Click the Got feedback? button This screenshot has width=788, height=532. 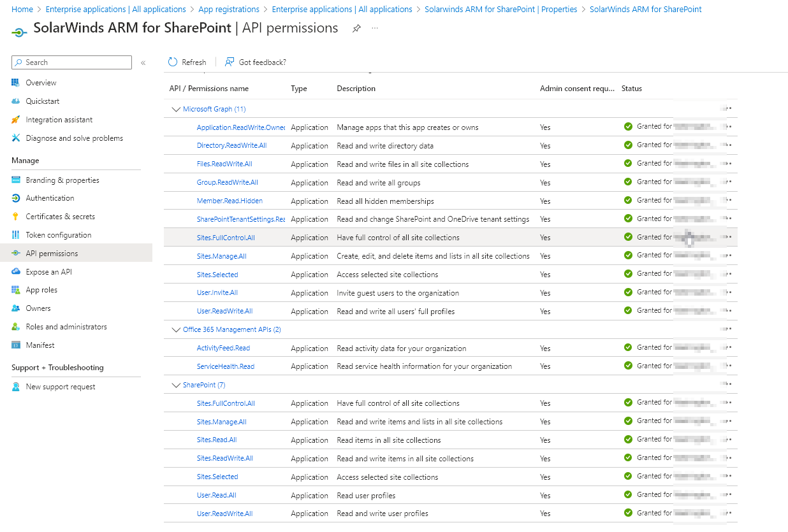[255, 62]
